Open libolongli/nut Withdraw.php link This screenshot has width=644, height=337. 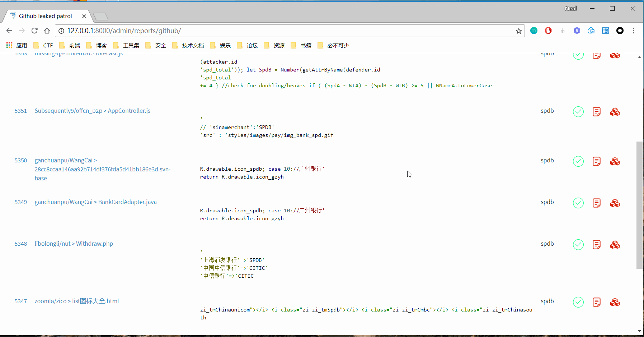tap(74, 244)
